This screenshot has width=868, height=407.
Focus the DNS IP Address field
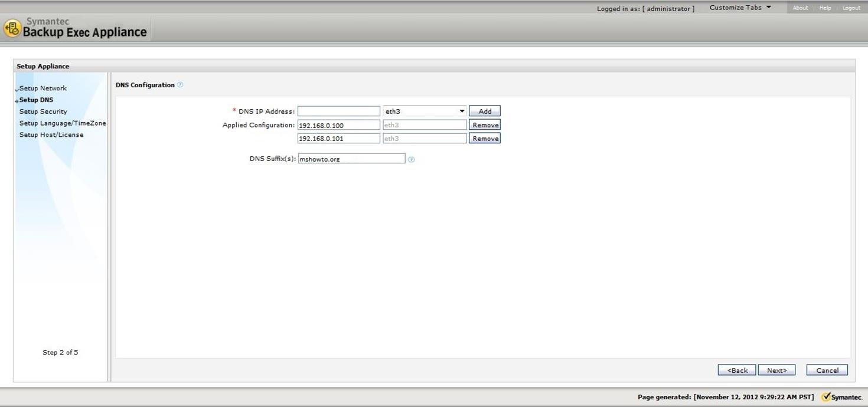pos(339,111)
